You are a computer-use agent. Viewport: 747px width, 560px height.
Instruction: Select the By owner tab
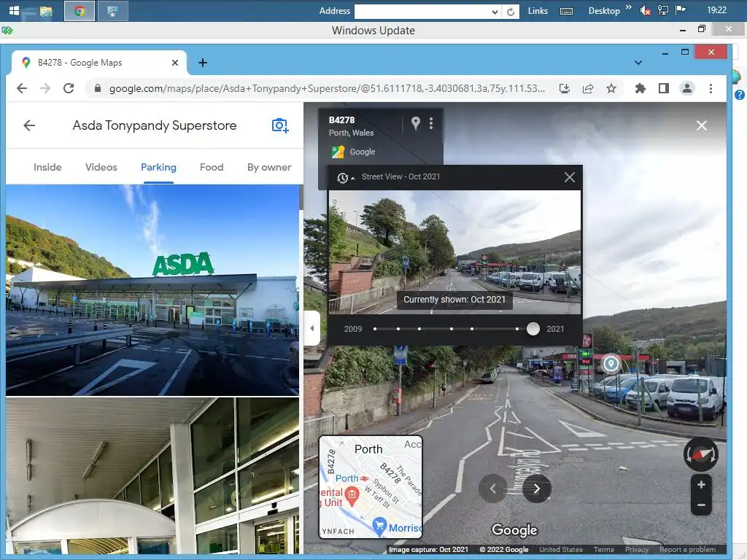[x=269, y=167]
